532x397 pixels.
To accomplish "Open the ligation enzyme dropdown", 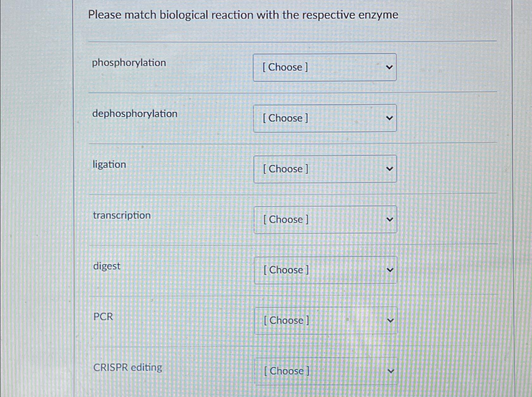I will [325, 169].
